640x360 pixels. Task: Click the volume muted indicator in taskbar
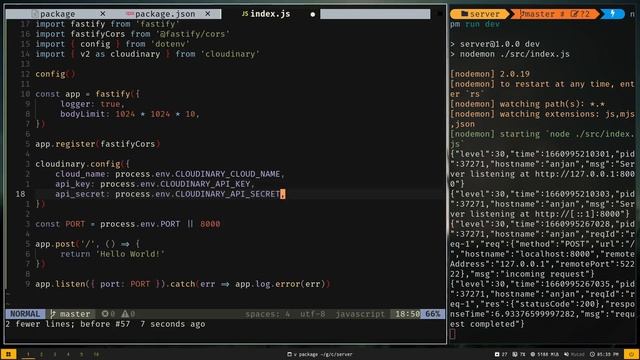pyautogui.click(x=574, y=354)
